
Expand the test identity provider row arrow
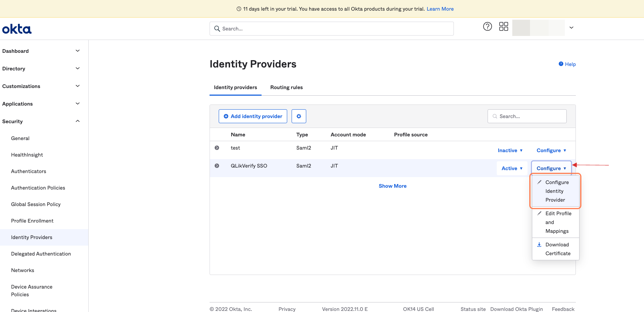pos(217,148)
